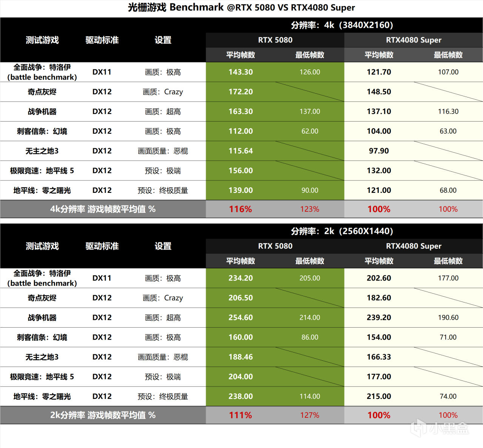
Task: Click the cell showing "104.00"
Action: pyautogui.click(x=379, y=131)
